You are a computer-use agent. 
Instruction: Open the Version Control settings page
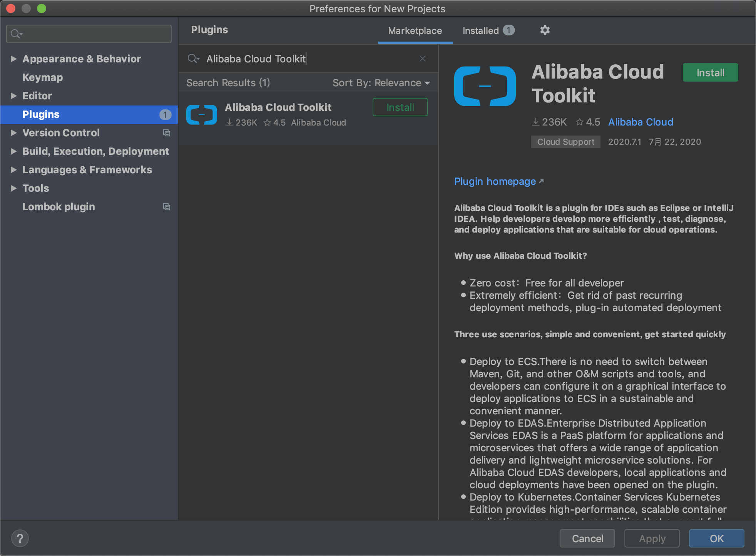pyautogui.click(x=61, y=133)
